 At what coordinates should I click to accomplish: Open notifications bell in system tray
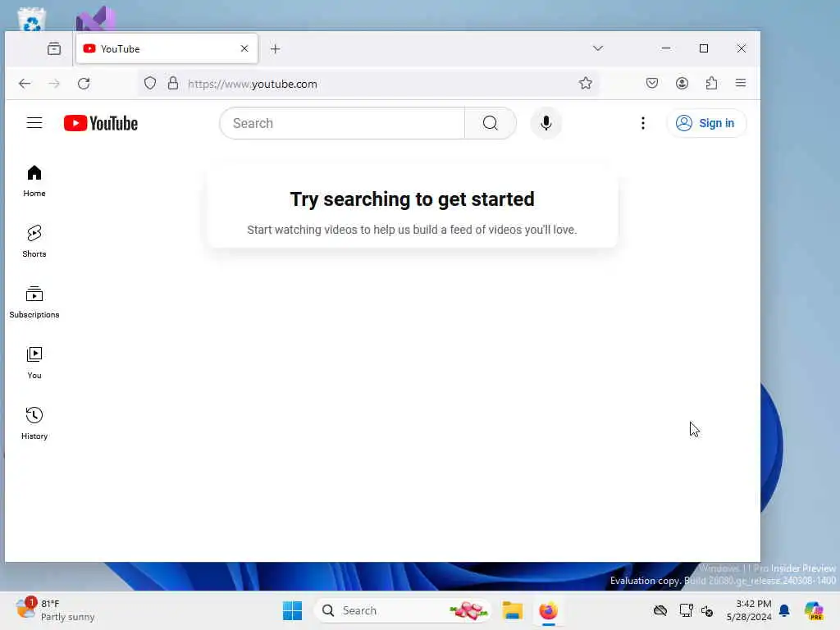[784, 610]
